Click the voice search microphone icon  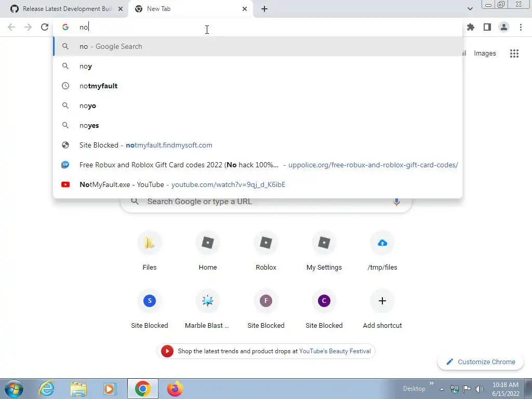(x=396, y=202)
